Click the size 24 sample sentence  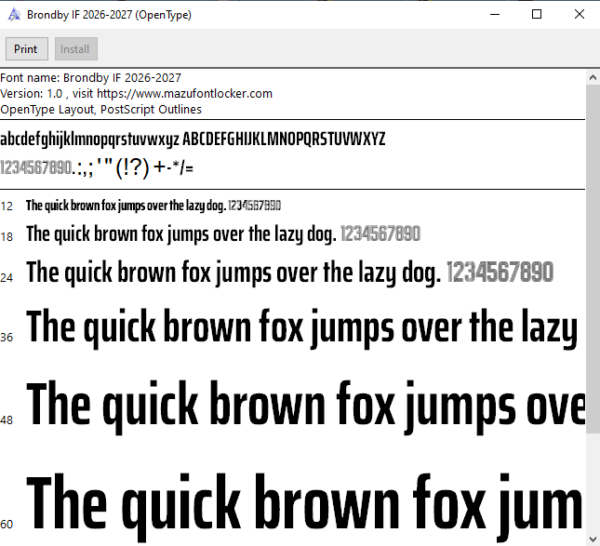tap(290, 272)
